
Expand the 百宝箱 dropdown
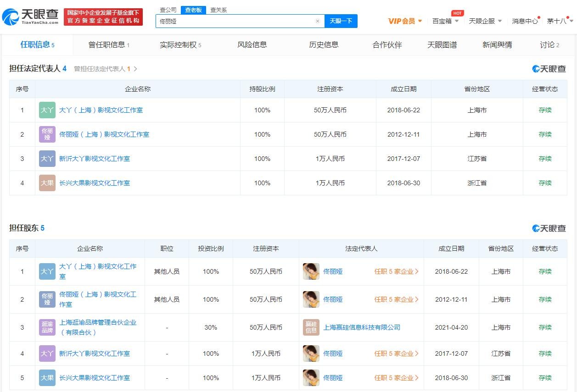tap(445, 21)
